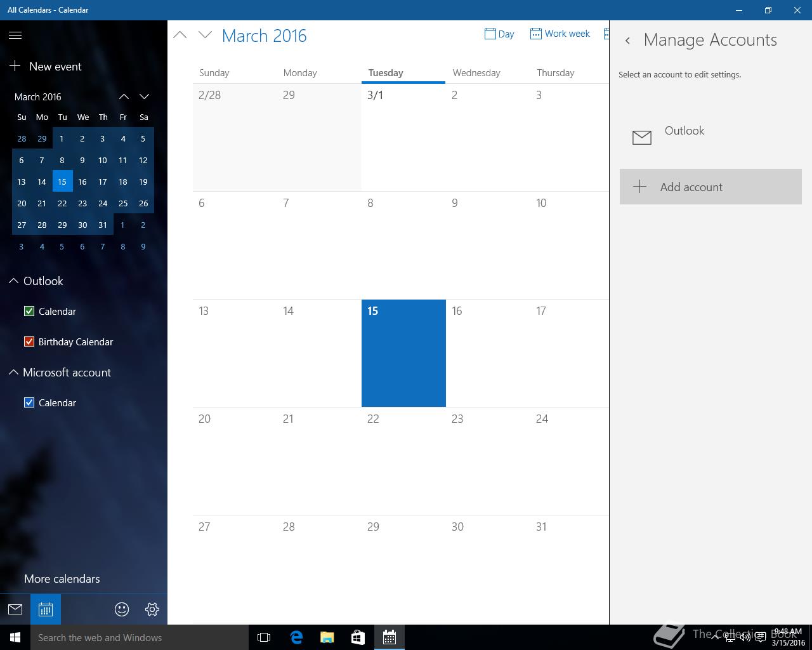Image resolution: width=812 pixels, height=650 pixels.
Task: Select March 22 in mini calendar
Action: [62, 203]
